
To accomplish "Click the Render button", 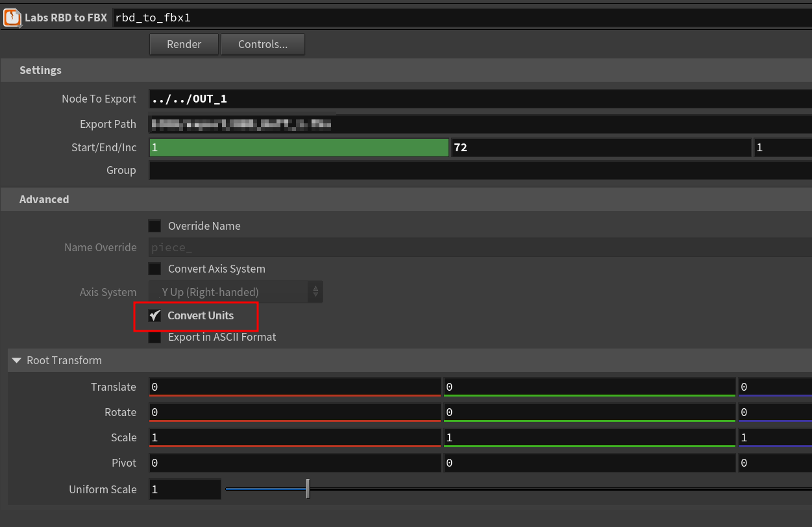I will [x=184, y=44].
